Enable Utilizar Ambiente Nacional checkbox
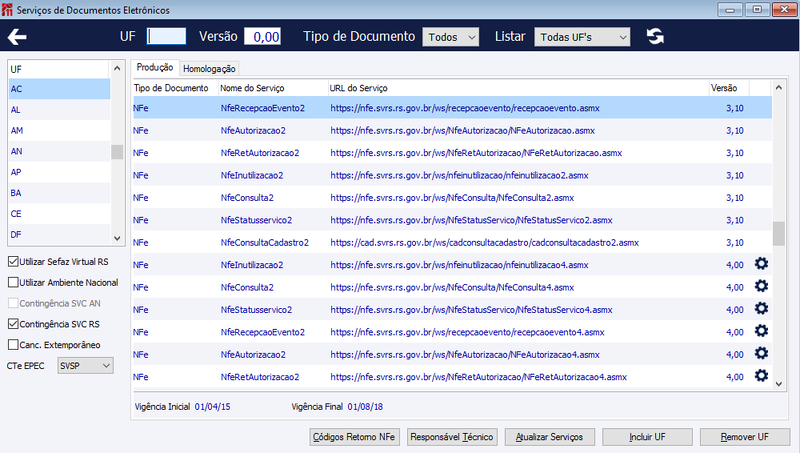Image resolution: width=800 pixels, height=453 pixels. [13, 283]
